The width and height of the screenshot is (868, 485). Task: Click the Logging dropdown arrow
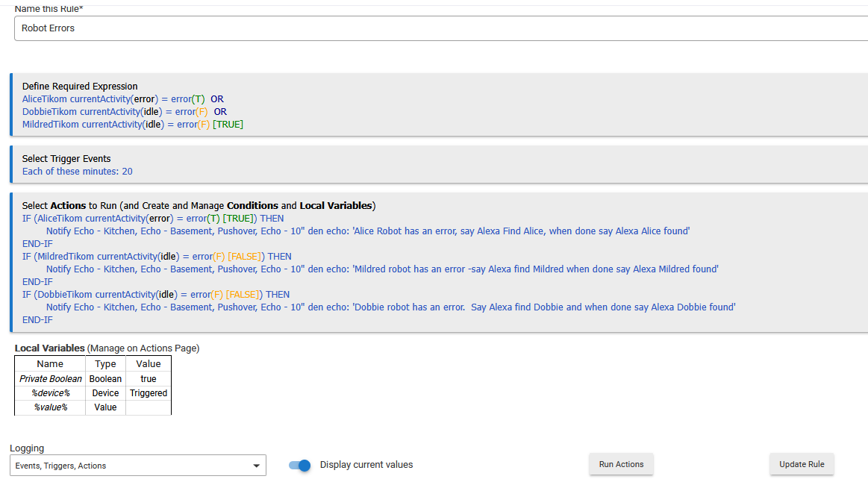[x=256, y=466]
